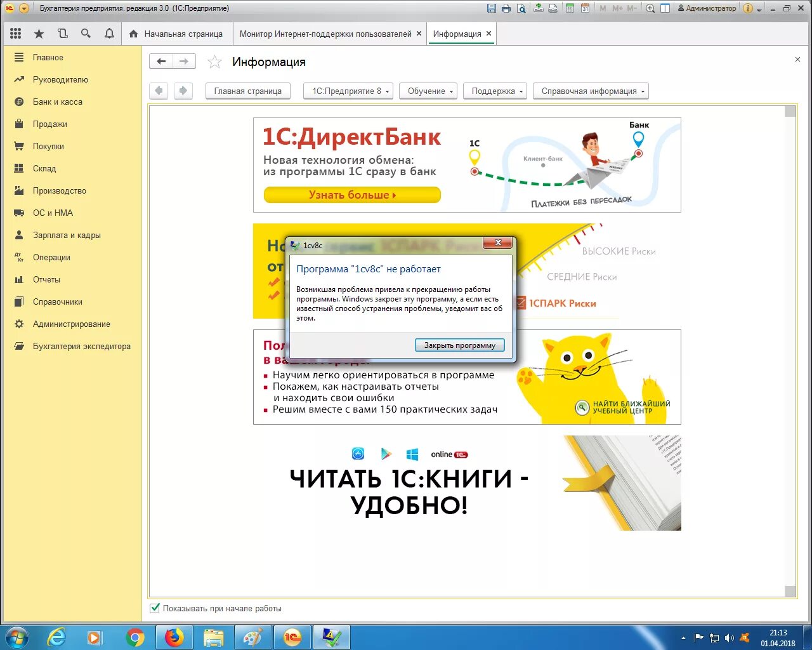This screenshot has width=812, height=650.
Task: Click the small browser forward arrow button
Action: coord(183,91)
